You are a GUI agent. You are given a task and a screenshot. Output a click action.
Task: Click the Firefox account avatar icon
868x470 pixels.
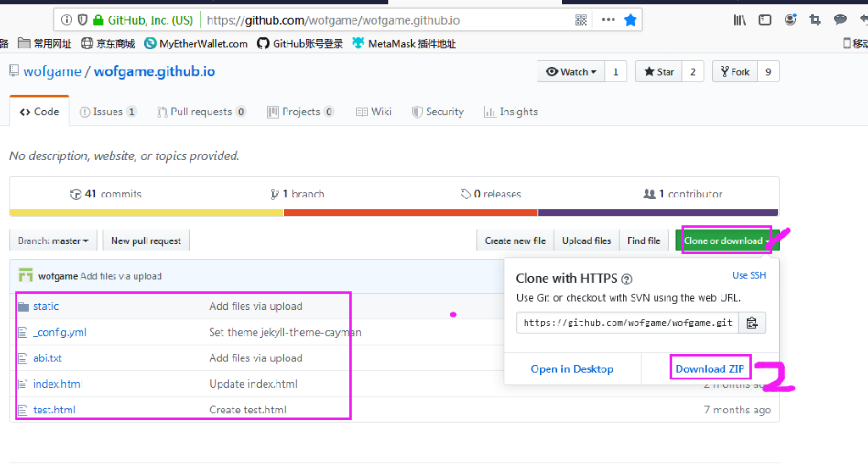click(x=791, y=20)
